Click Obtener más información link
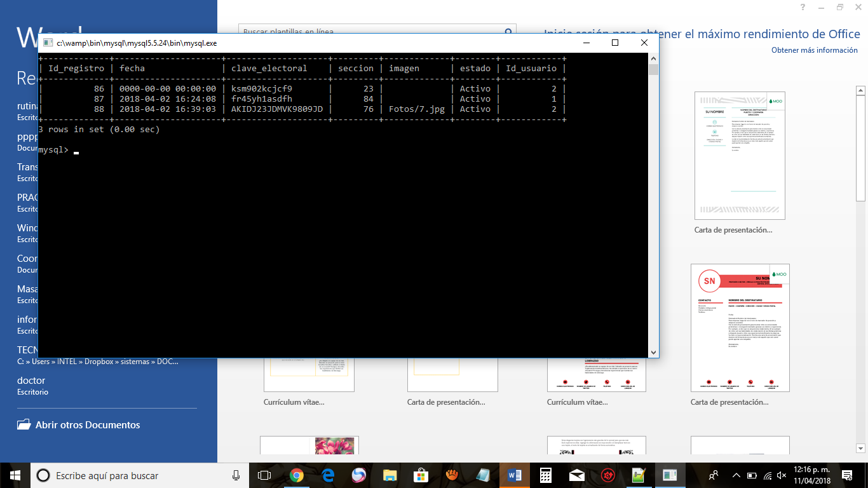Viewport: 868px width, 488px height. [x=815, y=50]
